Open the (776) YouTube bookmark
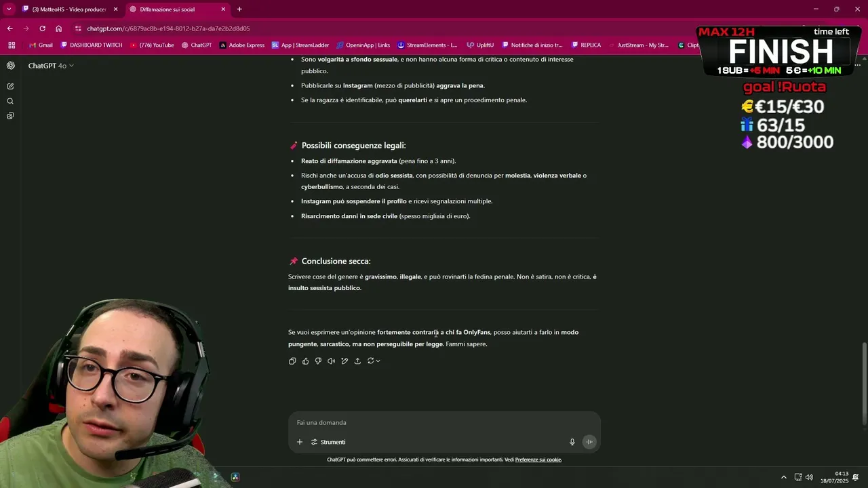 click(152, 45)
